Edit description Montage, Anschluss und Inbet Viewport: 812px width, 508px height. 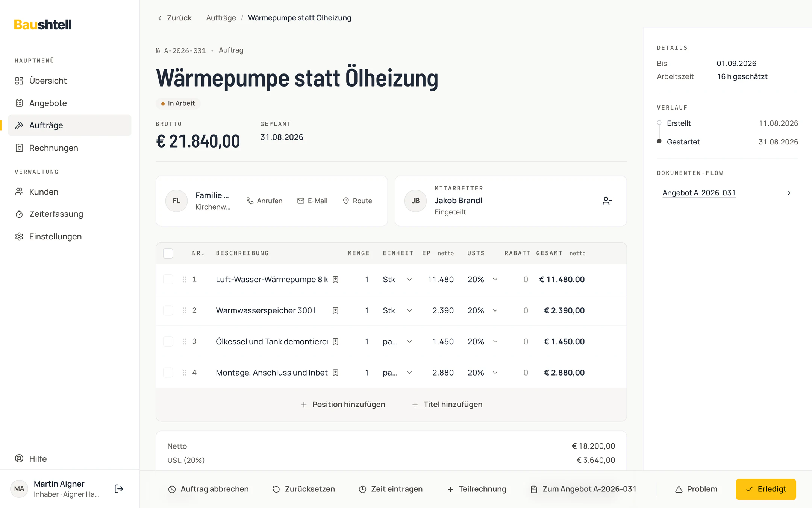272,373
